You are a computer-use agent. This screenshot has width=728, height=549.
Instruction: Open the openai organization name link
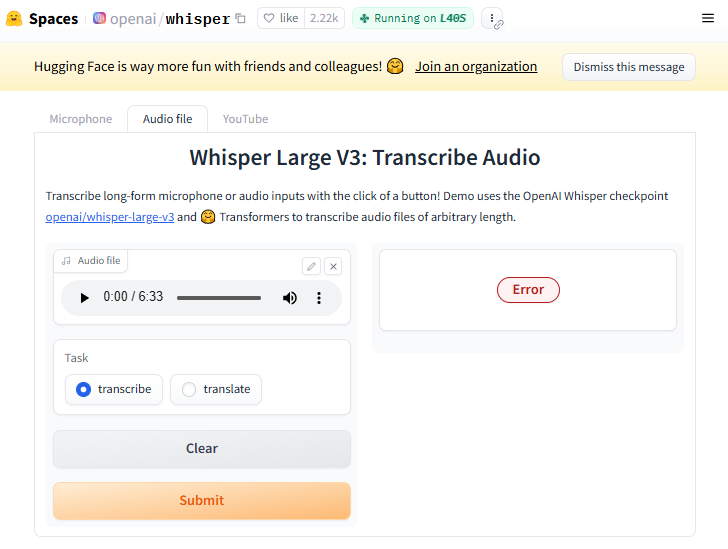coord(133,19)
